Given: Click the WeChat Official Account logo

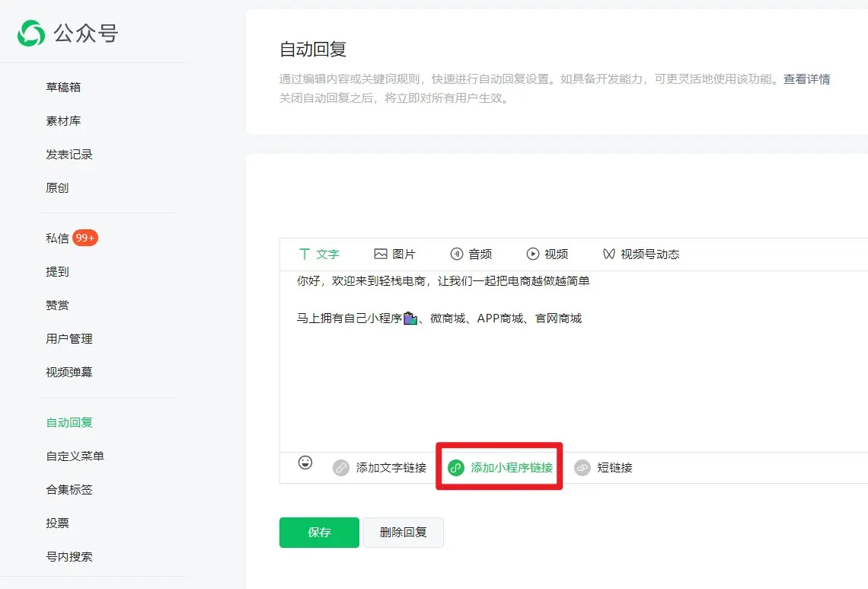Looking at the screenshot, I should pos(32,34).
